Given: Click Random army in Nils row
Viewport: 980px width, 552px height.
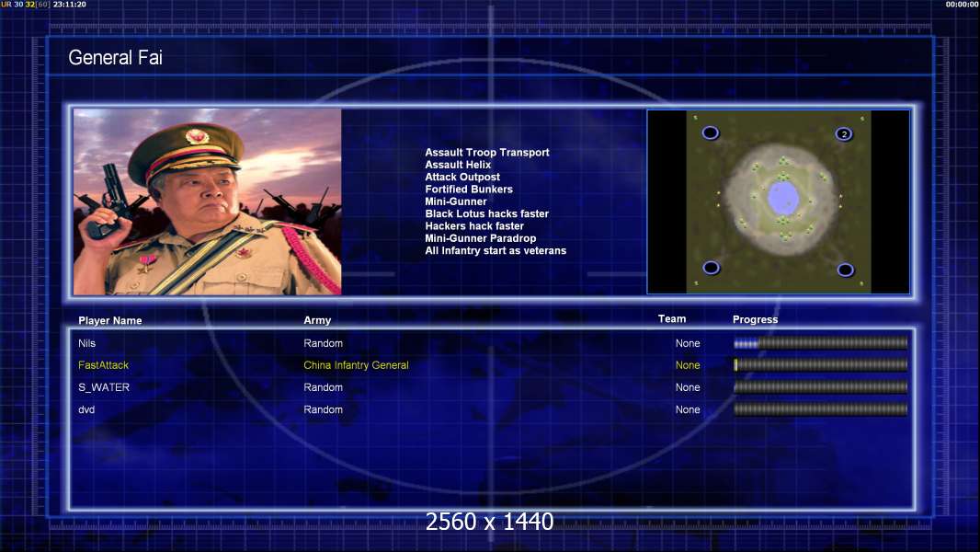Looking at the screenshot, I should (x=323, y=343).
